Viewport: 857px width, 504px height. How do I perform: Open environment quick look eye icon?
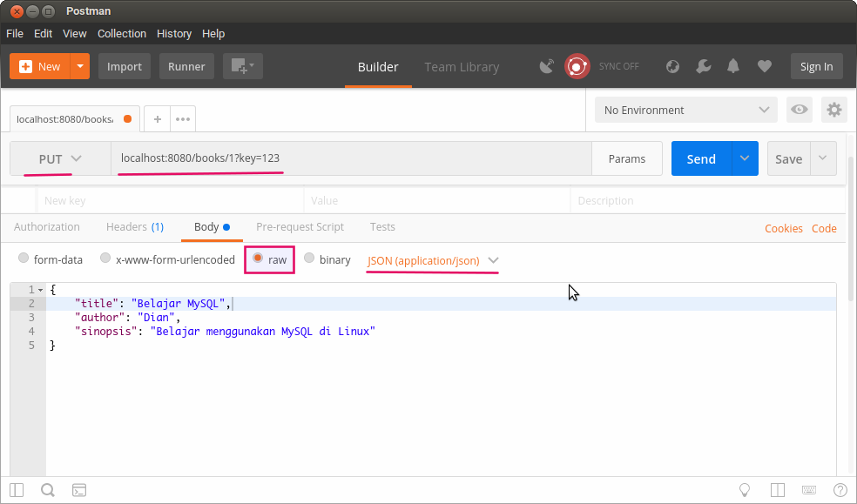[799, 110]
